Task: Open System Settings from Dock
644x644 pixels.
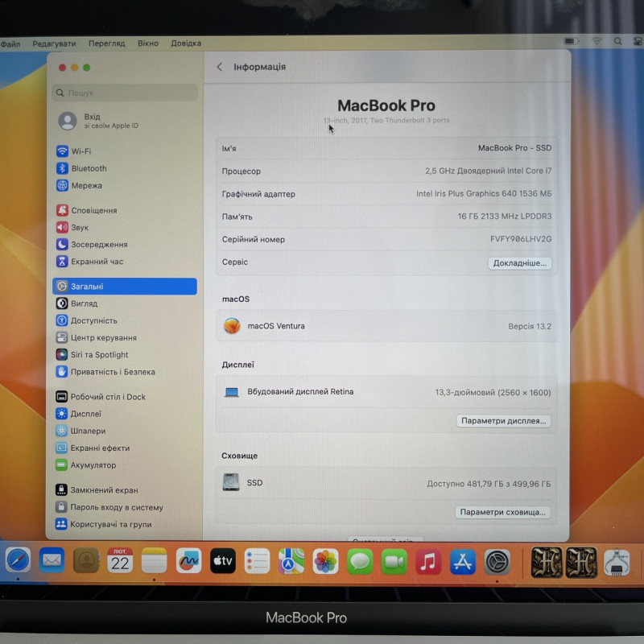Action: pos(497,562)
